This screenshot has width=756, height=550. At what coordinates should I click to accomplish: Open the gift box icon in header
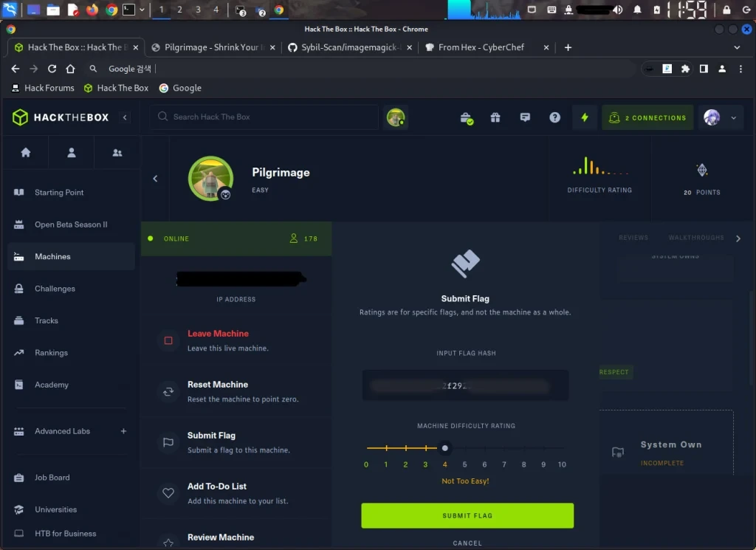pyautogui.click(x=495, y=117)
